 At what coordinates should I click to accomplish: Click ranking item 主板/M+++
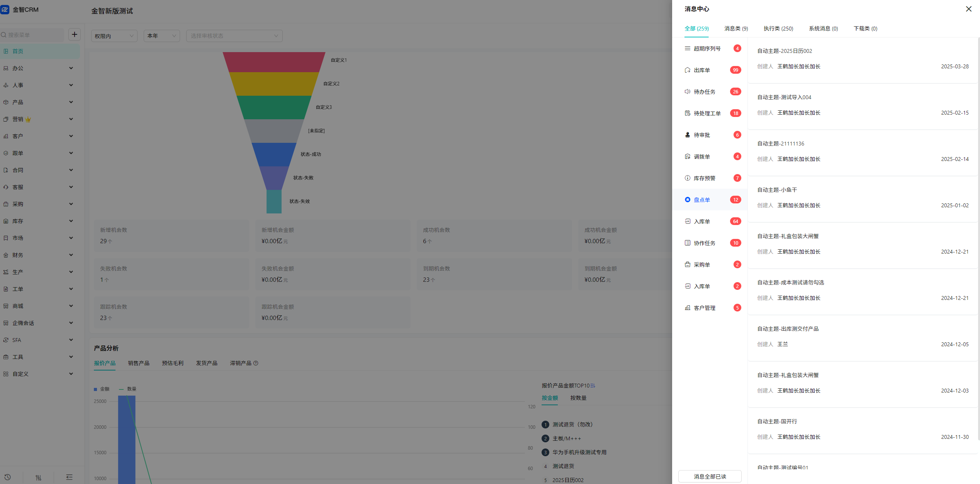561,438
